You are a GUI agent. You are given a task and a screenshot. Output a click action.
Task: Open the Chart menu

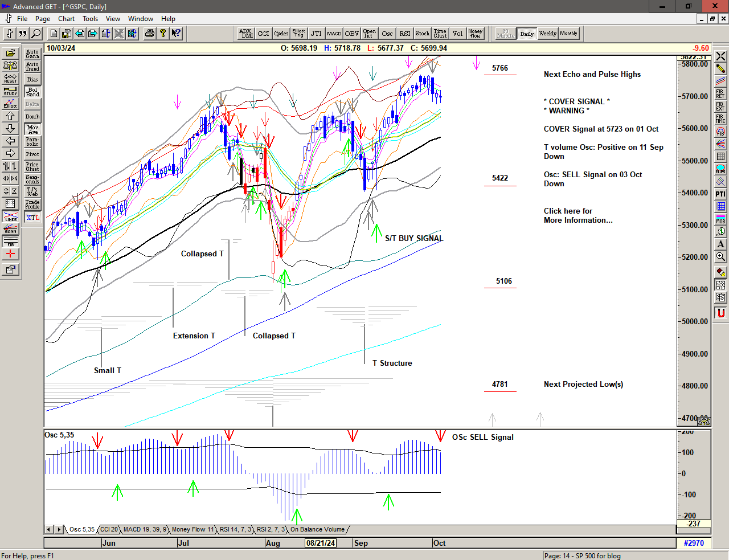(66, 19)
